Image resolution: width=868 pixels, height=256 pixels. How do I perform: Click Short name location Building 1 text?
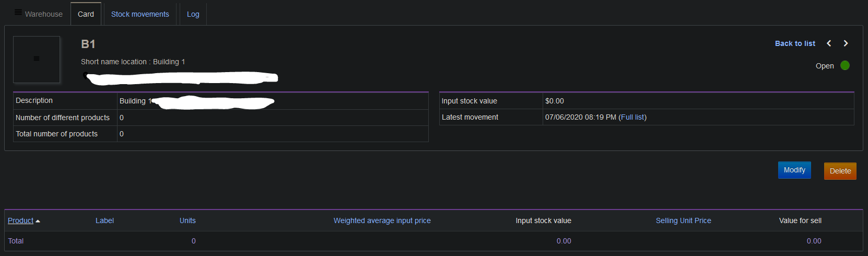[x=133, y=62]
